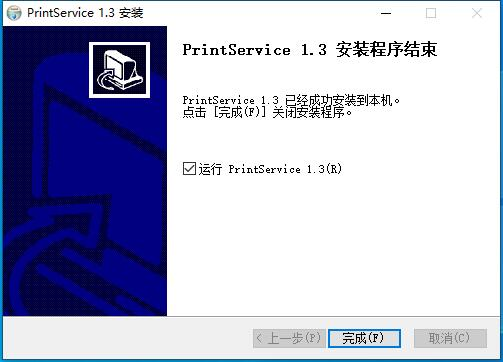This screenshot has width=503, height=362.
Task: Minimize the PrintService installer window
Action: [x=386, y=13]
